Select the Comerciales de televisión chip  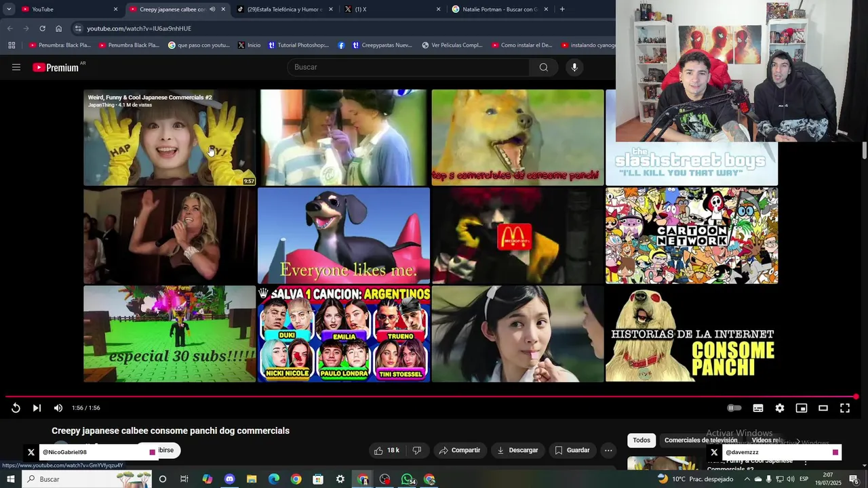[701, 441]
